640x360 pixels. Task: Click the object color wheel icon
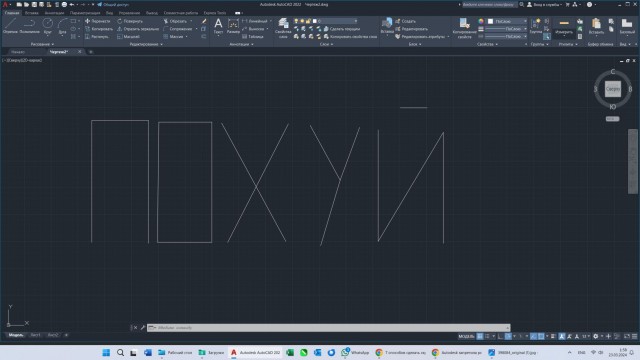[x=481, y=21]
